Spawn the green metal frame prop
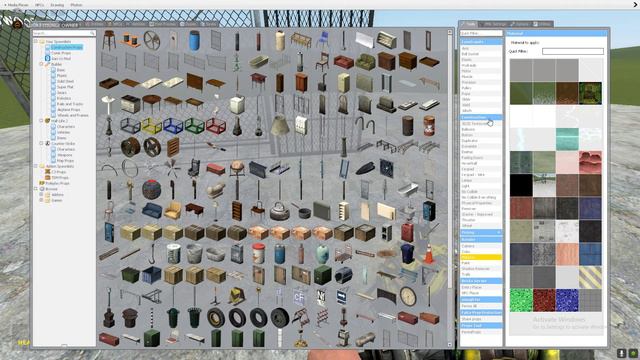Screen dimensions: 640x360 [x=194, y=126]
